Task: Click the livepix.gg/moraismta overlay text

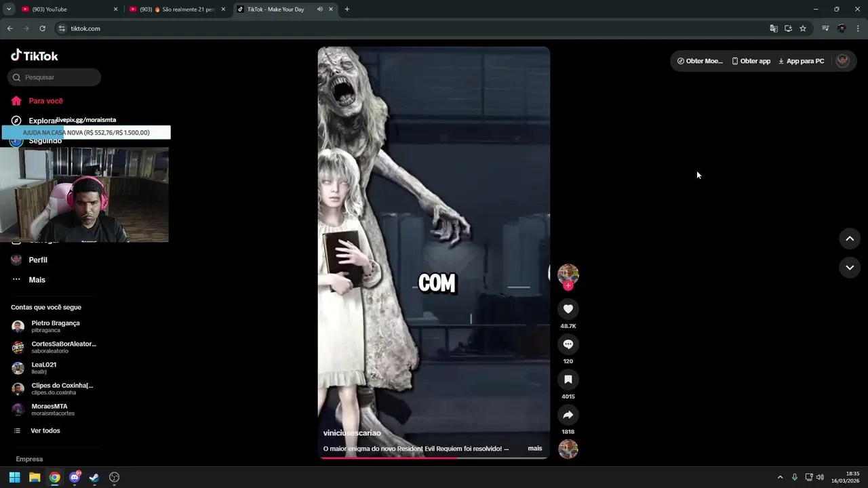Action: 86,120
